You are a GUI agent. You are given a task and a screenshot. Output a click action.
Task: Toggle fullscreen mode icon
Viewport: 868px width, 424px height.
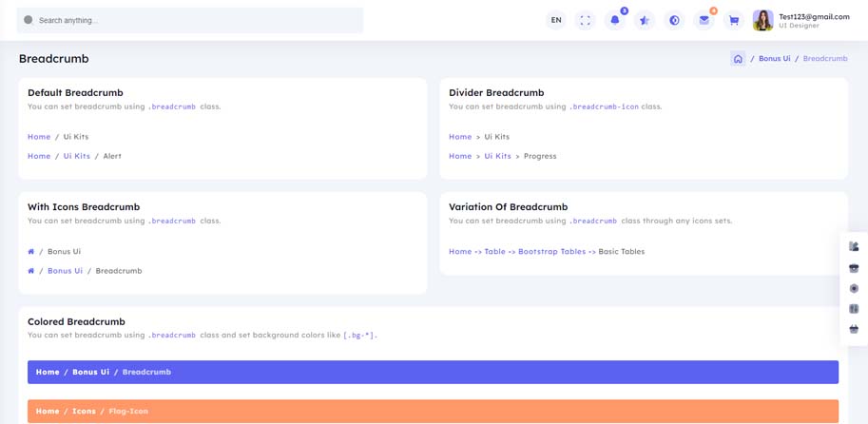(586, 20)
